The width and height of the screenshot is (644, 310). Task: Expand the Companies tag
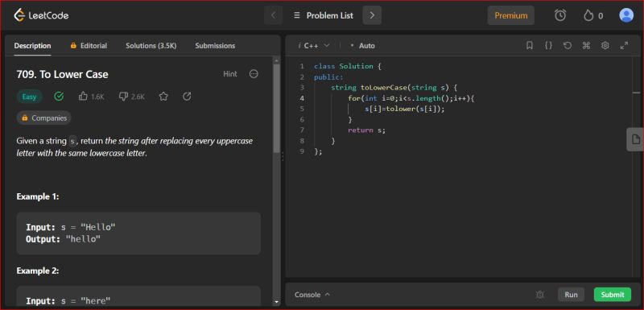click(x=44, y=118)
